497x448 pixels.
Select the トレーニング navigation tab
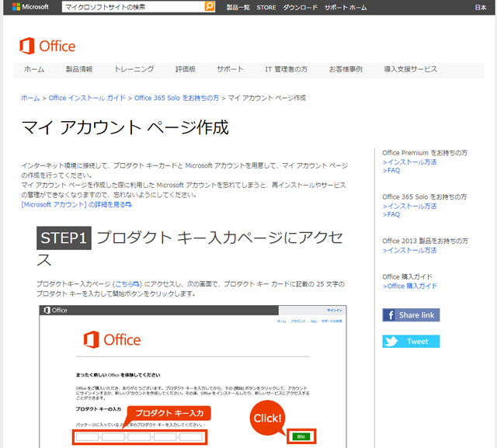(x=134, y=69)
